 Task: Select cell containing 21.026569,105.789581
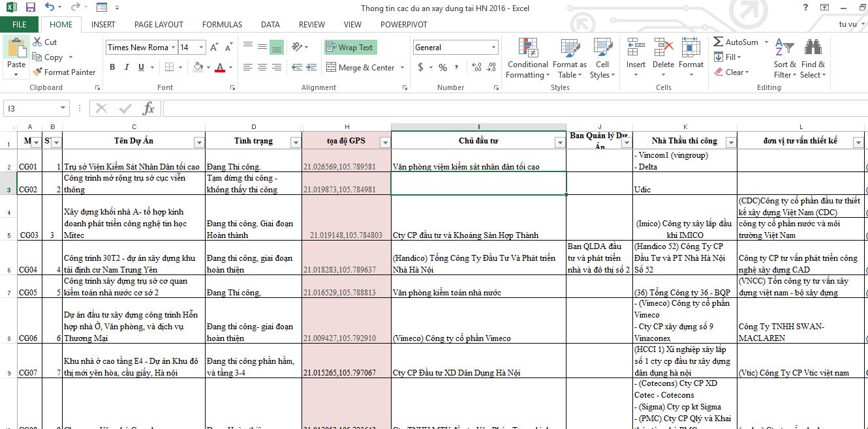(347, 162)
